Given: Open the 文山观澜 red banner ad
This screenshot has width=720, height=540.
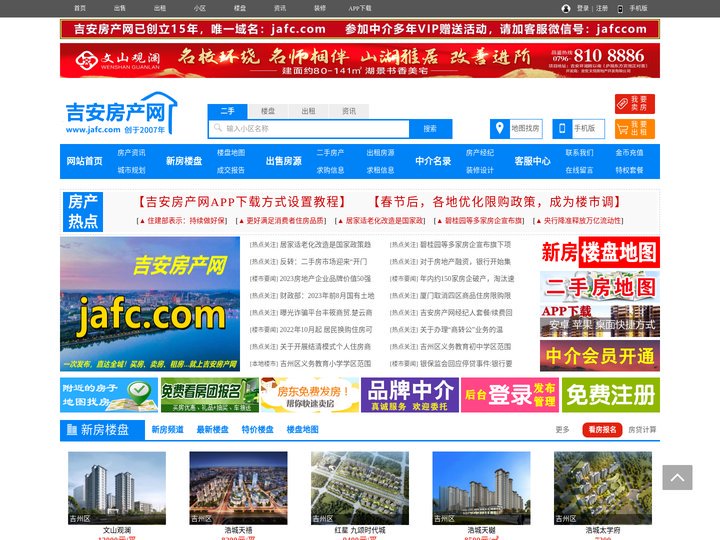Looking at the screenshot, I should [x=360, y=61].
